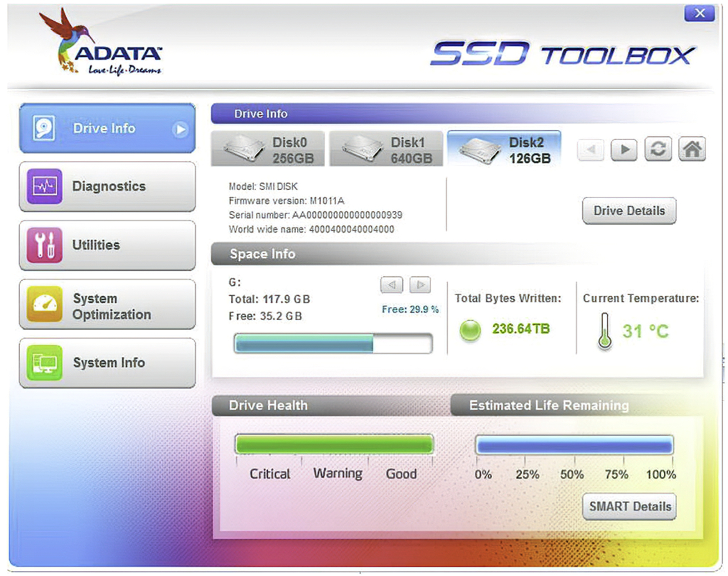
Task: Click the Estimated Life Remaining bar
Action: click(x=575, y=446)
